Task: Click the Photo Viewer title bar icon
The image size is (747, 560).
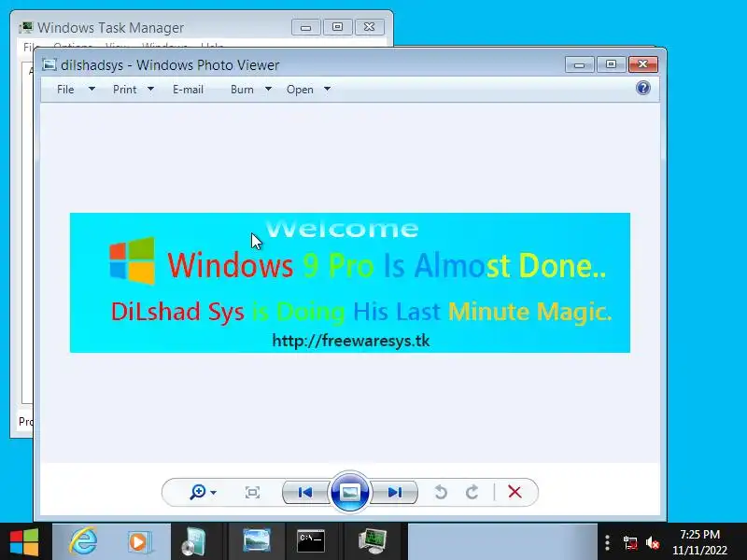Action: click(x=49, y=64)
